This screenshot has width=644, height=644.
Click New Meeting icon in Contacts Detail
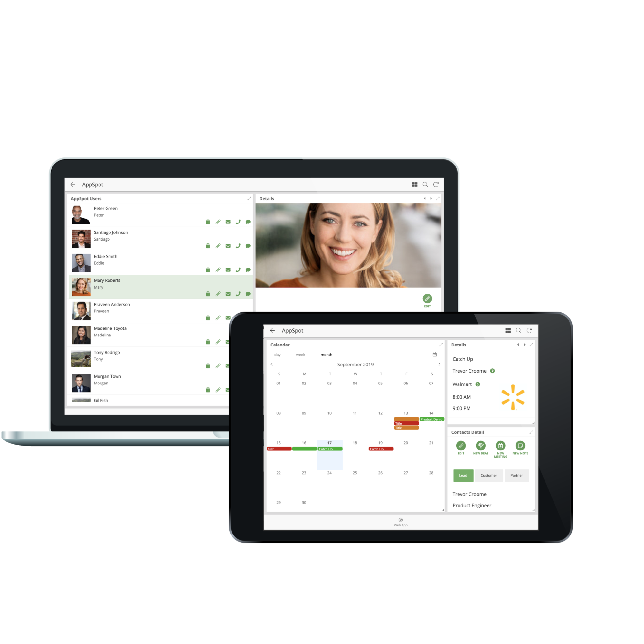[501, 446]
